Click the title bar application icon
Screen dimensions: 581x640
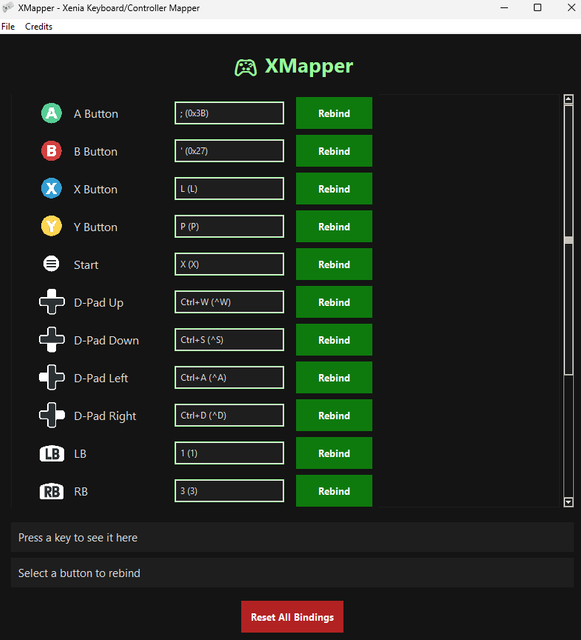8,7
